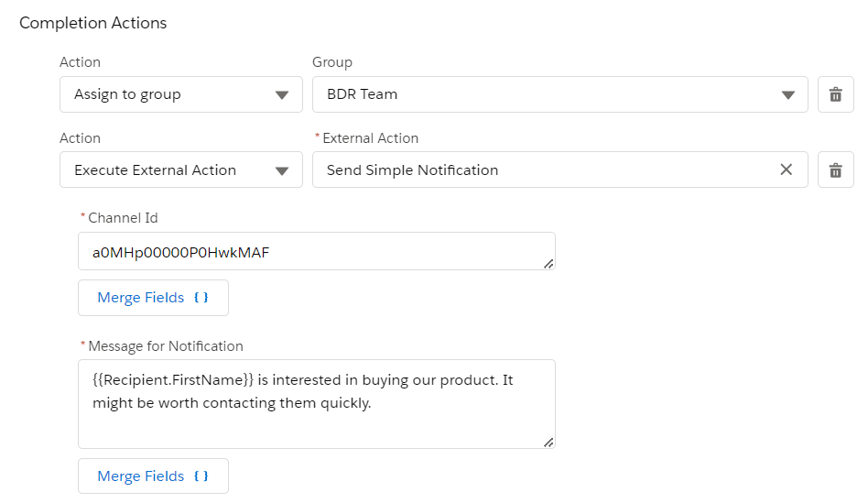Grab the Message for Notification resize handle
868x503 pixels.
click(548, 442)
